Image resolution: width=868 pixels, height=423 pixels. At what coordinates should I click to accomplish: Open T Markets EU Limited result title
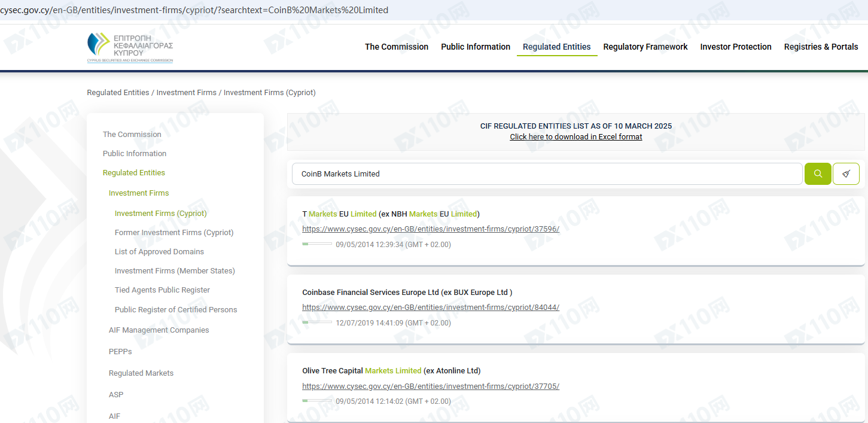coord(391,214)
